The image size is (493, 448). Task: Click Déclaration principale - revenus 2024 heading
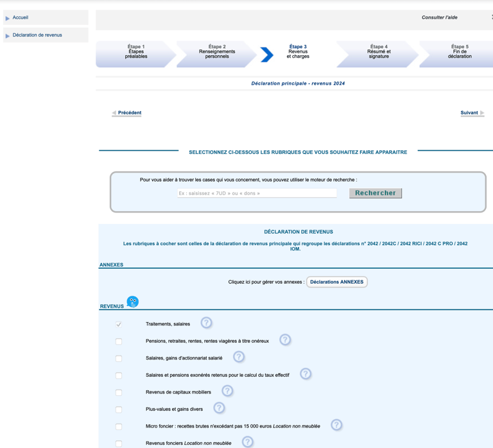298,83
